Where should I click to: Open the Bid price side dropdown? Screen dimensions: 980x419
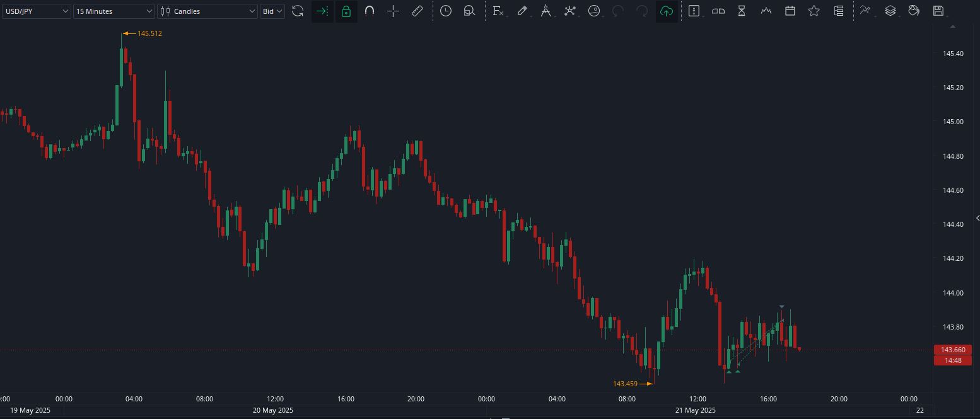(x=272, y=11)
